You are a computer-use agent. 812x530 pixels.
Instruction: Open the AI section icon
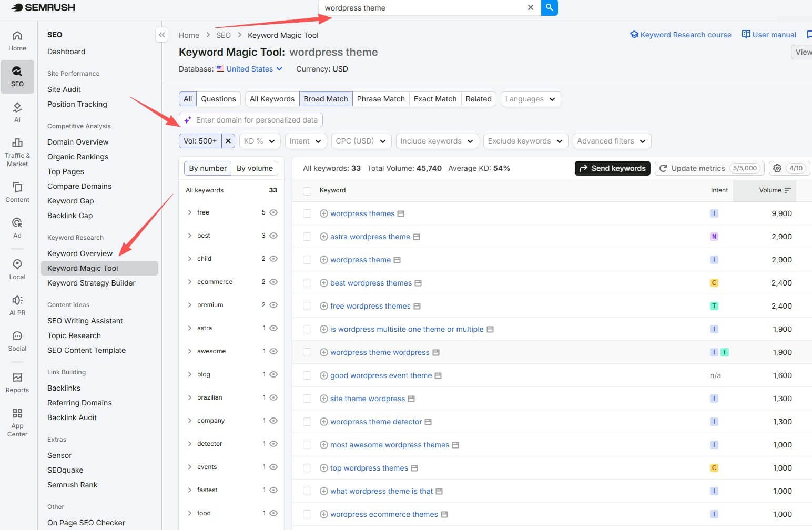click(17, 112)
